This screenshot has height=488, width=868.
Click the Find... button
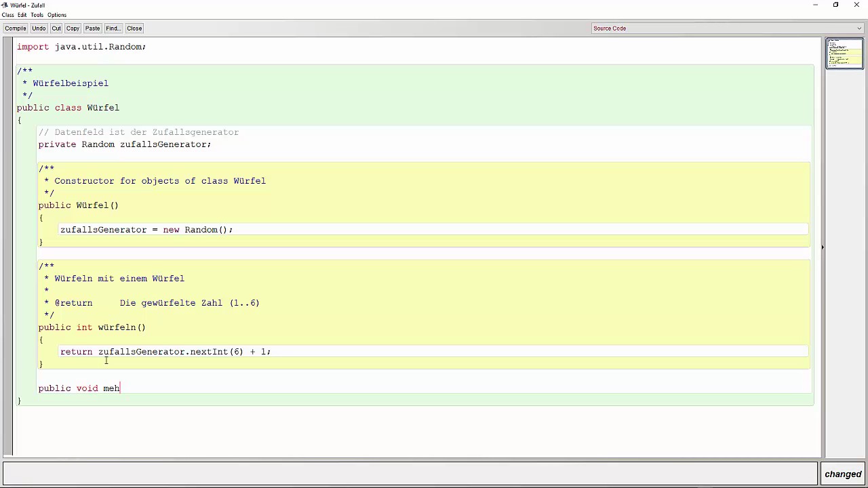click(113, 28)
